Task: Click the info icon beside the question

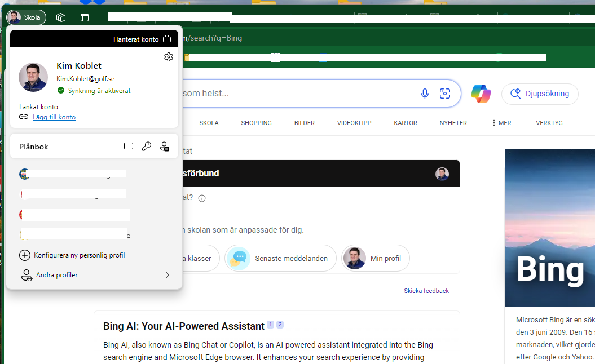Action: tap(202, 198)
